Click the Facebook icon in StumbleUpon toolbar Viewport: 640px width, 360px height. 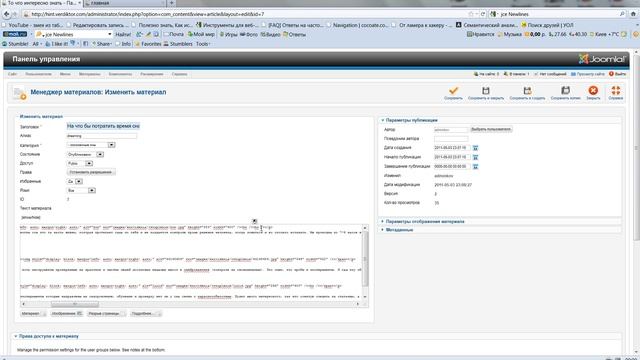(86, 44)
